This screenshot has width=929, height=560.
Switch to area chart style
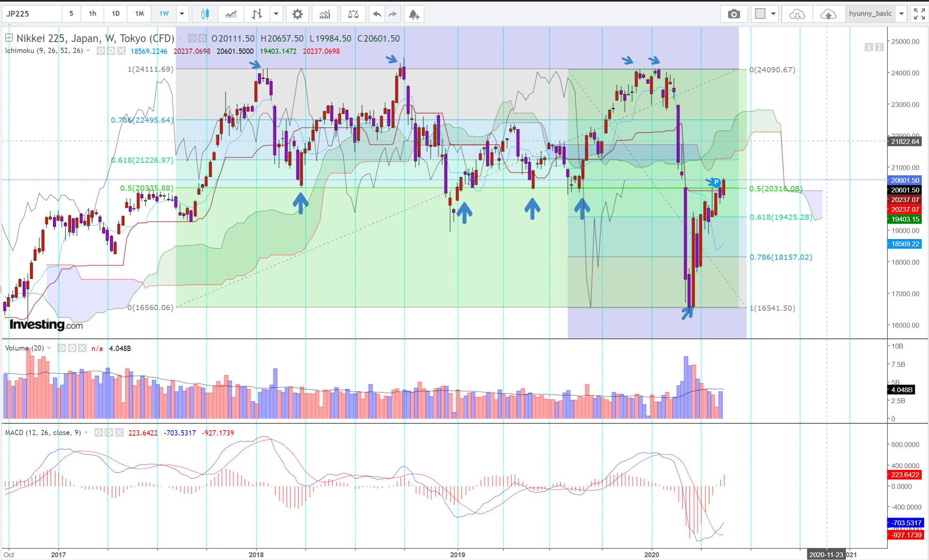coord(231,14)
